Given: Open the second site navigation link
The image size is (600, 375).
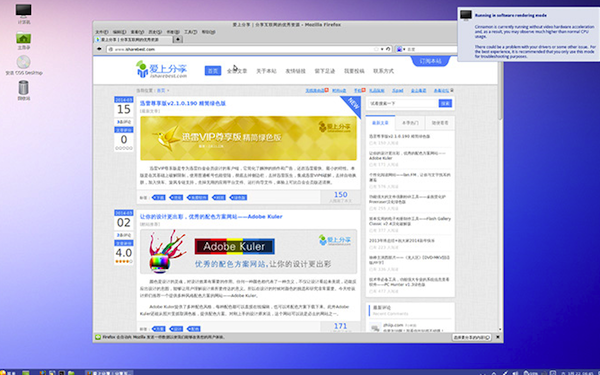Looking at the screenshot, I should [x=237, y=71].
